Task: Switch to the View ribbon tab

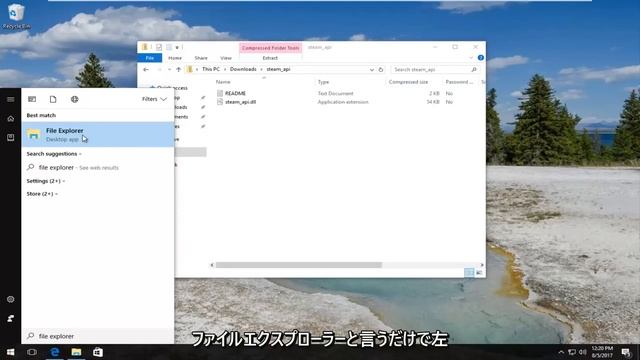Action: (226, 58)
